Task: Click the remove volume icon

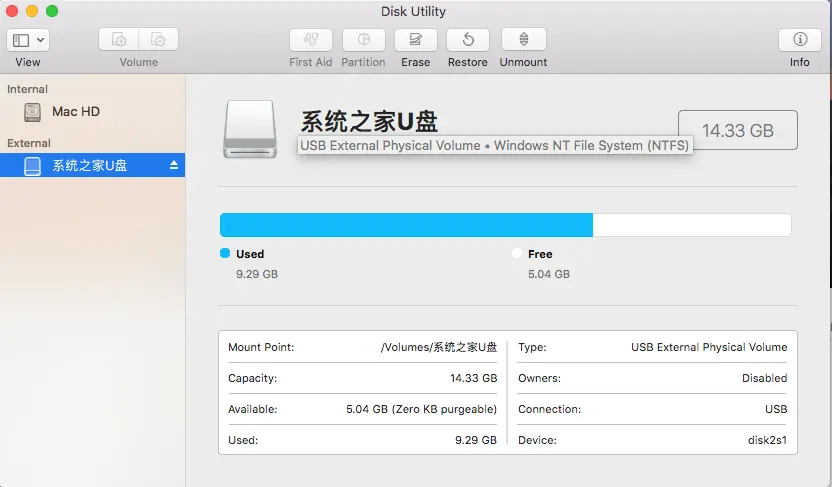Action: (x=158, y=39)
